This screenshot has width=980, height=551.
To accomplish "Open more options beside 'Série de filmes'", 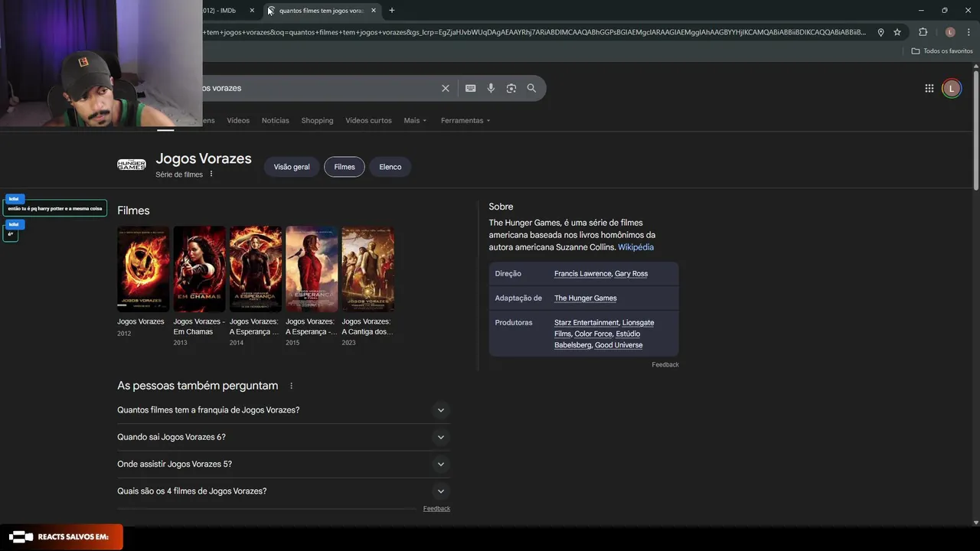I will pyautogui.click(x=211, y=174).
